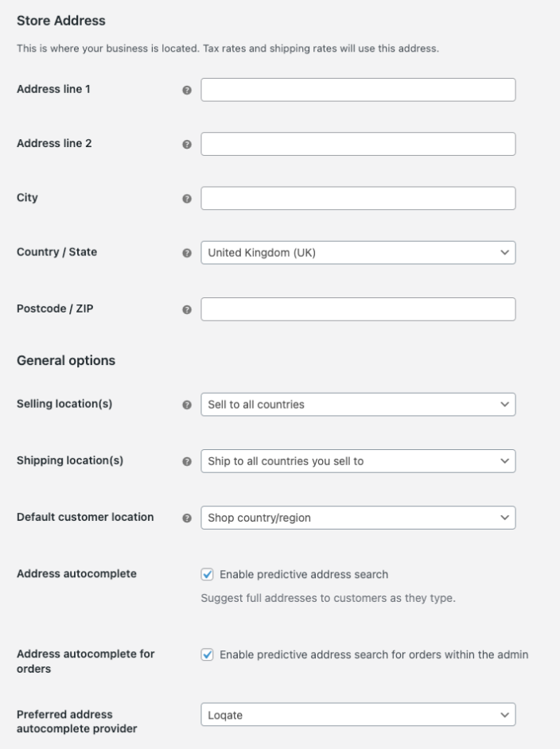The image size is (560, 749).
Task: Open the Shipping location(s) dropdown
Action: point(358,461)
